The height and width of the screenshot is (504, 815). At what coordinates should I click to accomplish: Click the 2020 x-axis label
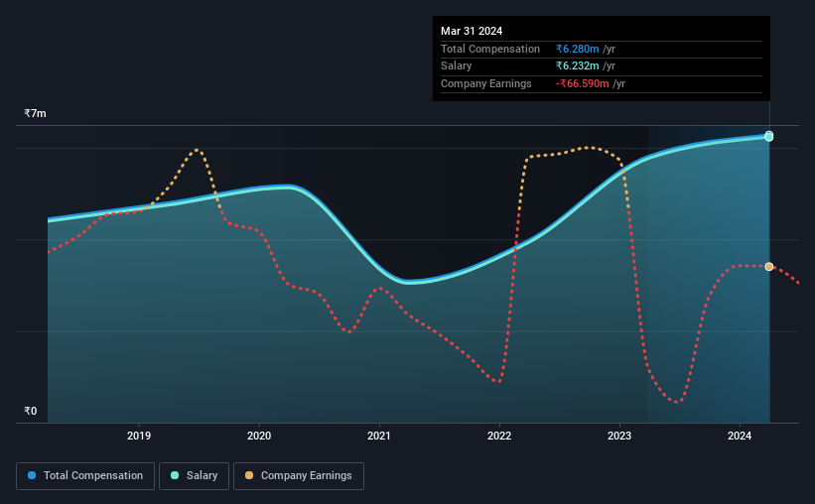259,436
